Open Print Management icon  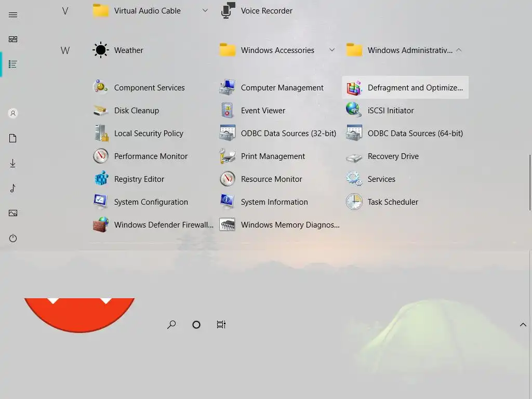click(x=228, y=156)
